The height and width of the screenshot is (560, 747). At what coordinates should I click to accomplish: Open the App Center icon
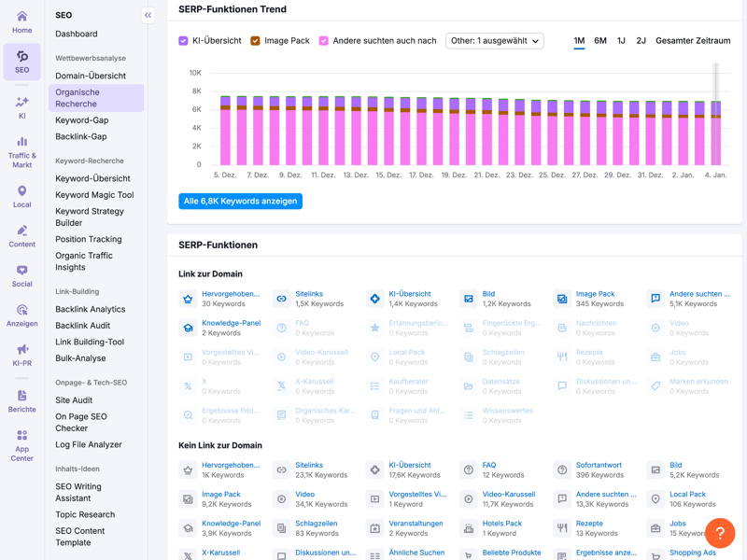click(21, 436)
